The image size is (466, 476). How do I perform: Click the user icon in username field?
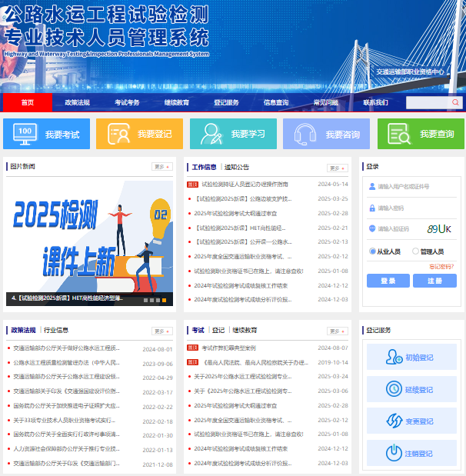click(372, 186)
